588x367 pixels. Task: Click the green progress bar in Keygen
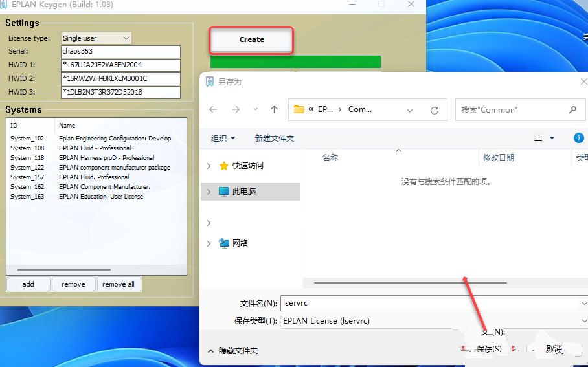point(295,62)
